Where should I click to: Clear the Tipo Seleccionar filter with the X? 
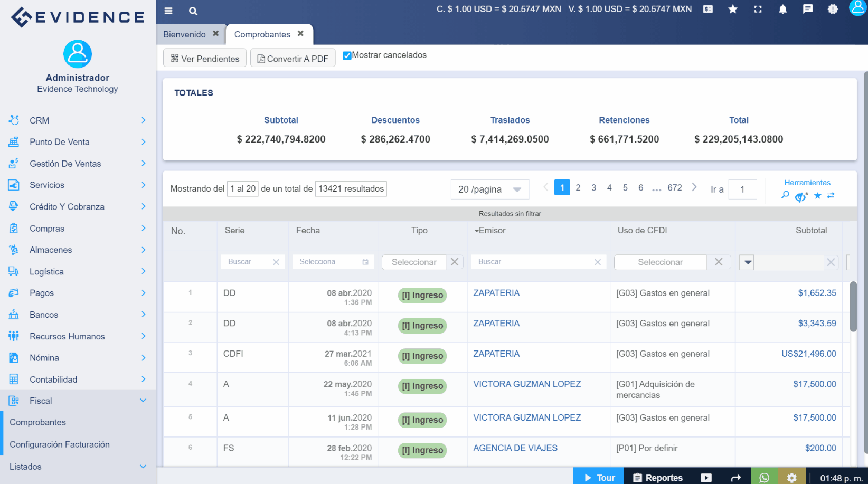coord(455,262)
